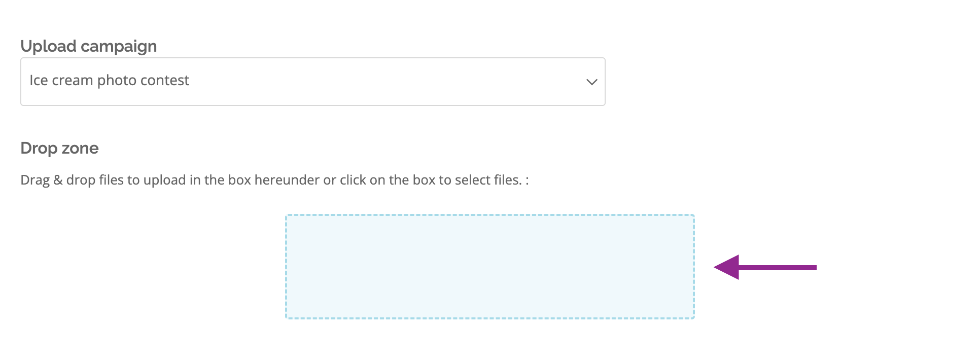Expand the campaign list using the down chevron
The width and height of the screenshot is (980, 362).
[591, 82]
